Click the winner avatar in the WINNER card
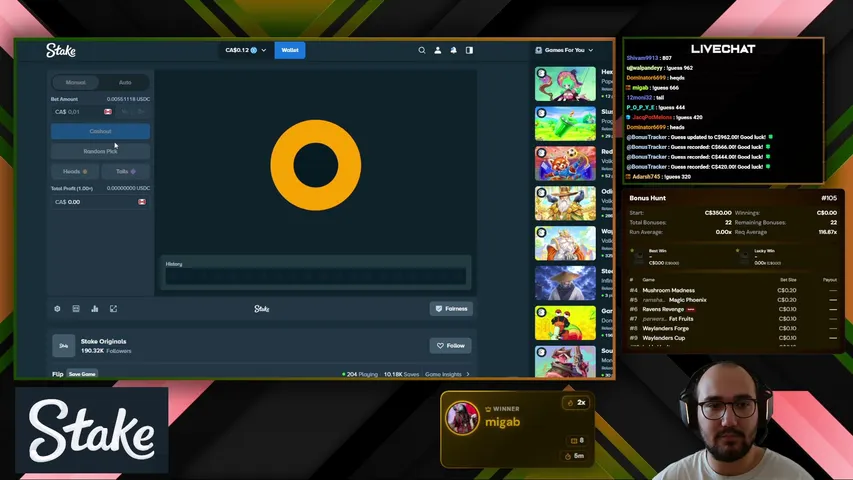Viewport: 853px width, 480px height. point(462,418)
